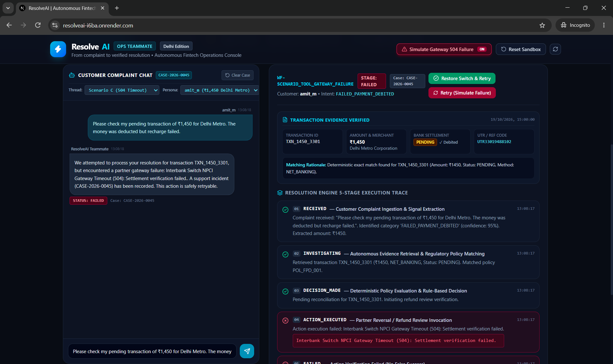Click the OPS TEAMMATE badge
This screenshot has width=613, height=364.
point(134,46)
